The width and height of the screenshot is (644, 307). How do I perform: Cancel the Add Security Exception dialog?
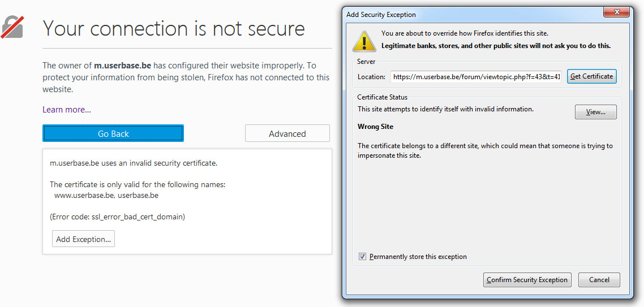(x=599, y=280)
